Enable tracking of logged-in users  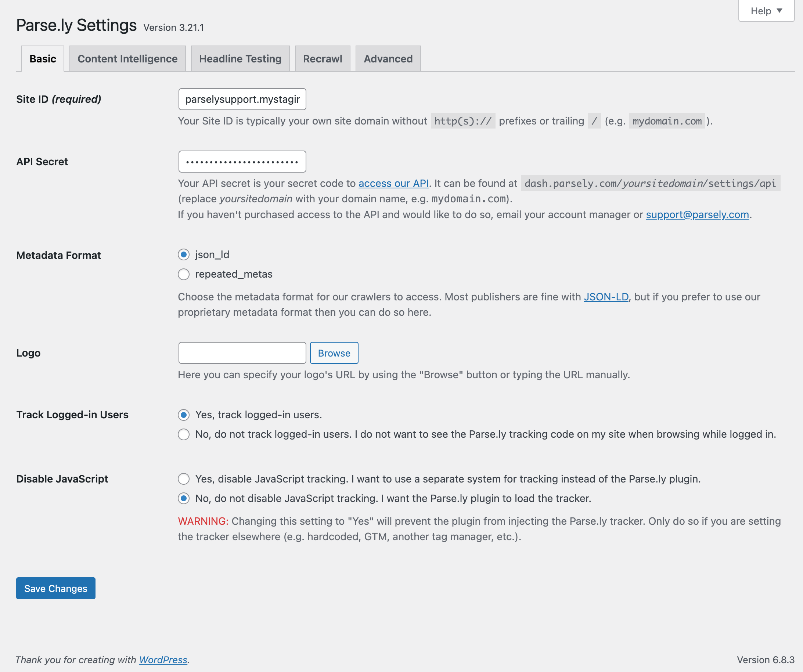[184, 415]
